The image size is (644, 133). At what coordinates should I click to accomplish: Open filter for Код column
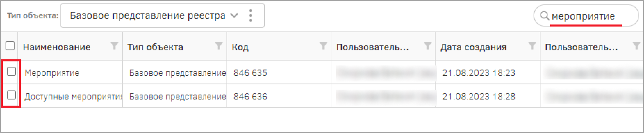coord(323,45)
